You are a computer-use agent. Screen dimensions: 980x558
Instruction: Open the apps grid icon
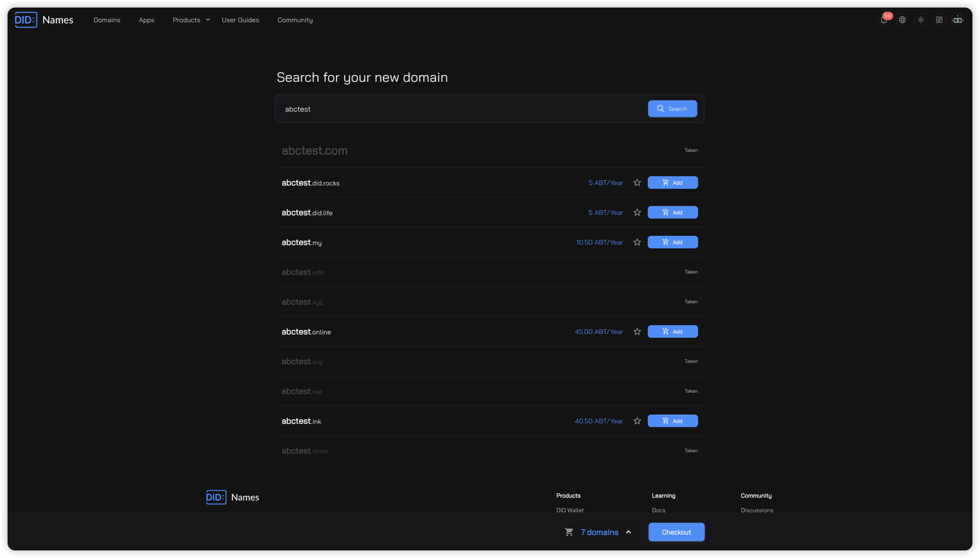pos(939,20)
